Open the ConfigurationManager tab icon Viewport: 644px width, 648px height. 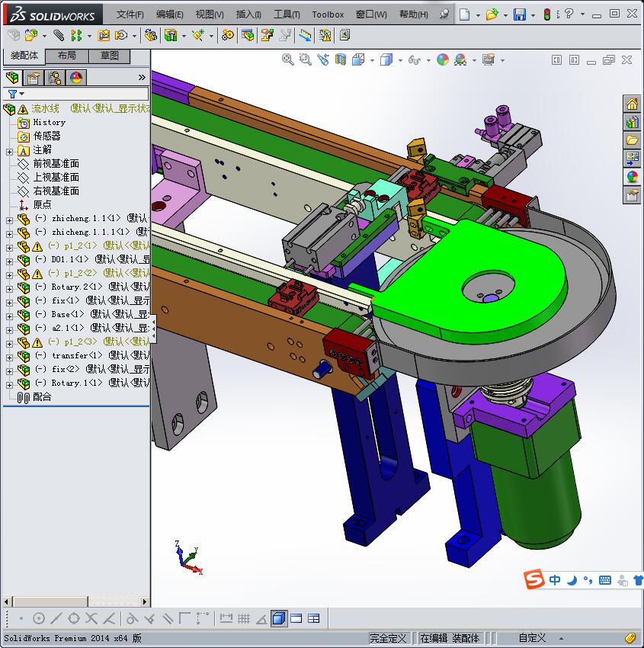(x=55, y=77)
